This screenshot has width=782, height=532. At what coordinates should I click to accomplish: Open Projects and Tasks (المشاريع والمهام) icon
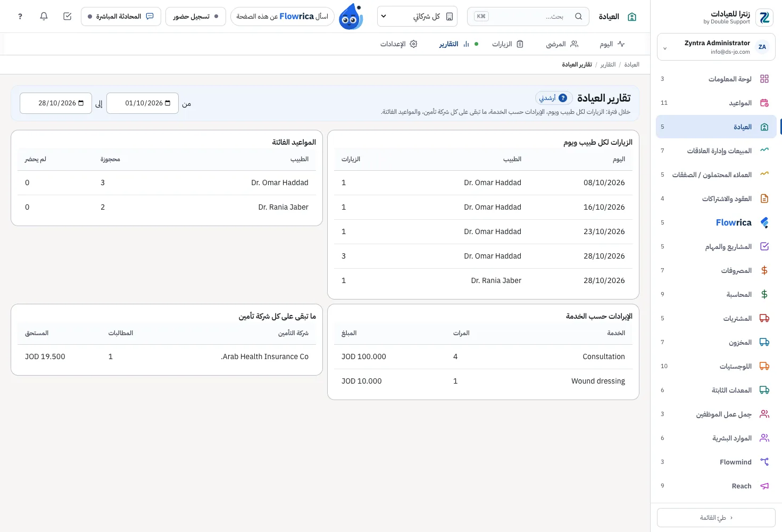click(x=764, y=246)
